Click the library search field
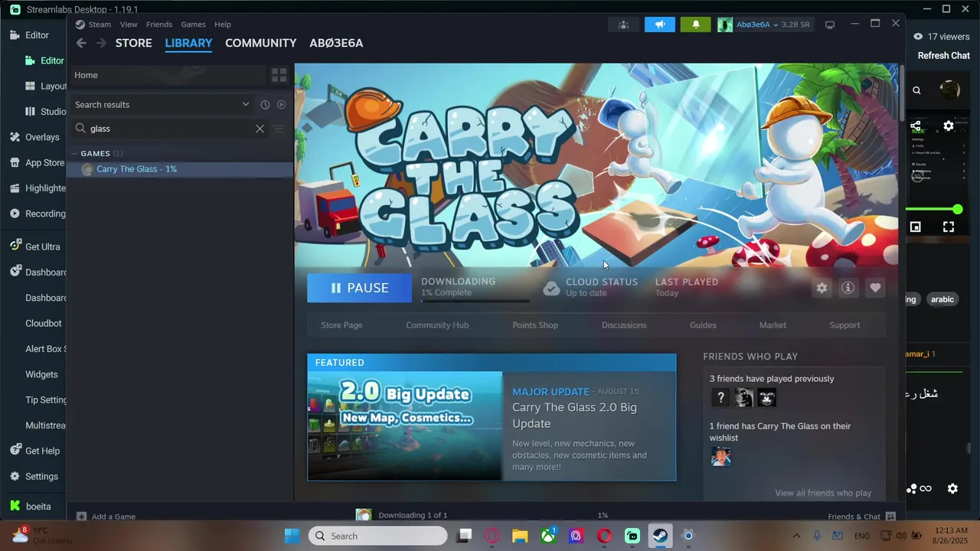The height and width of the screenshot is (551, 980). [x=169, y=129]
